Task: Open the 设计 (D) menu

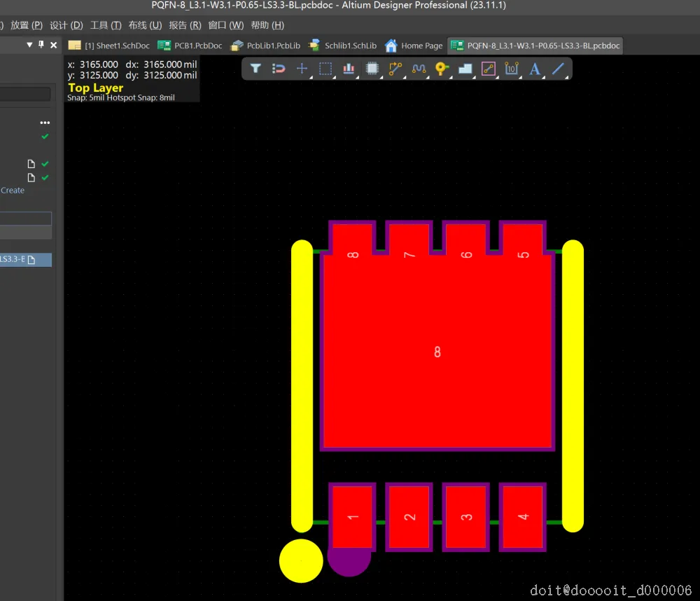Action: coord(66,25)
